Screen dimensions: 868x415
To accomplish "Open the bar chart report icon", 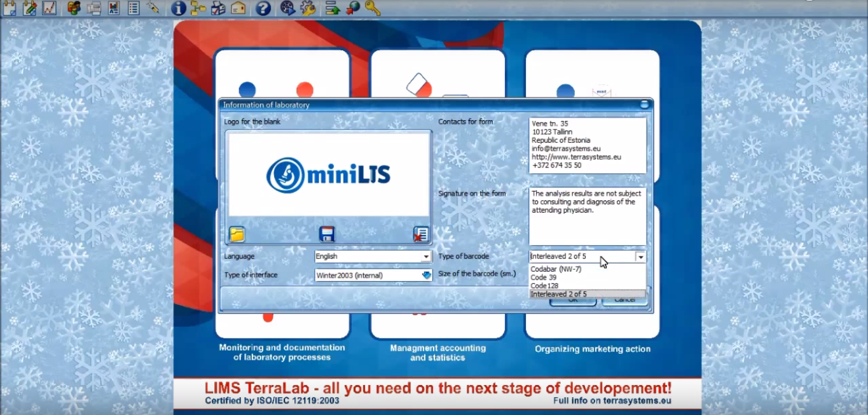I will tap(113, 8).
